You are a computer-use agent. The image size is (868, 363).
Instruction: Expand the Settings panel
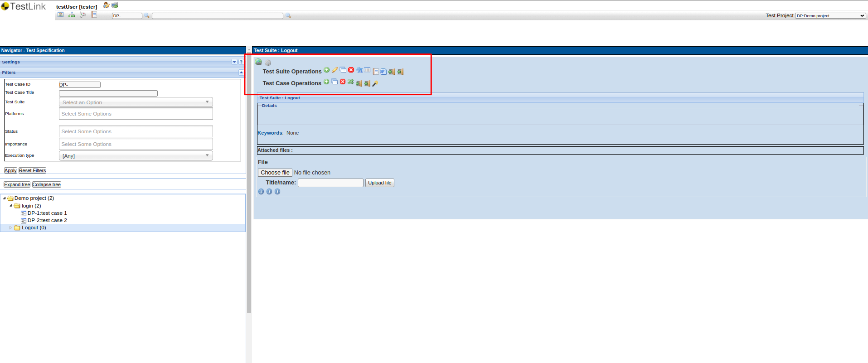pos(234,62)
